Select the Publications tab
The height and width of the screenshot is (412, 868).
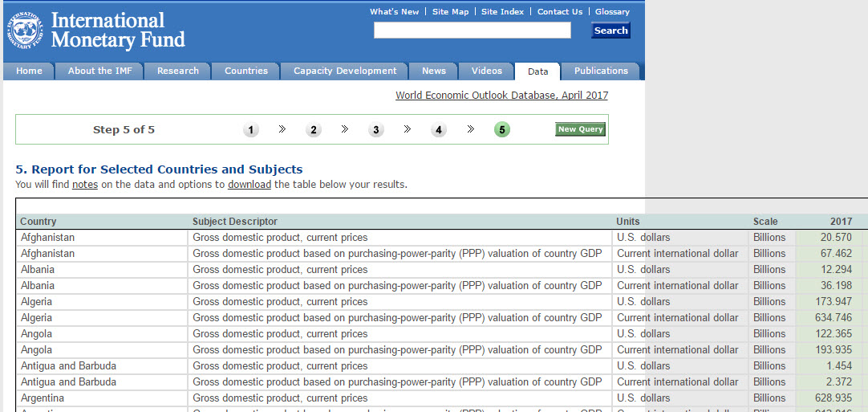601,71
